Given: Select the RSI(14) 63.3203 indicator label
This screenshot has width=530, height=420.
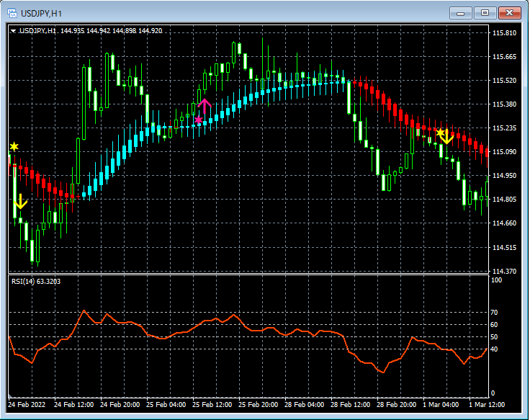Looking at the screenshot, I should pyautogui.click(x=36, y=282).
